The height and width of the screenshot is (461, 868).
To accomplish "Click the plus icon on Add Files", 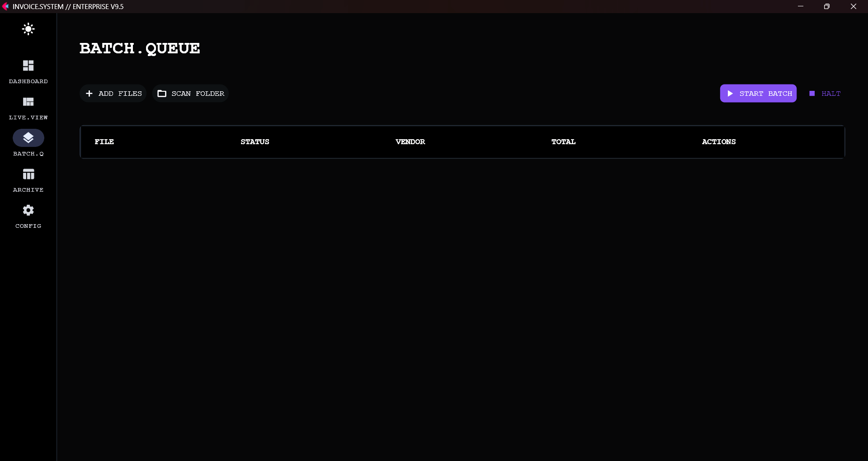I will tap(90, 94).
